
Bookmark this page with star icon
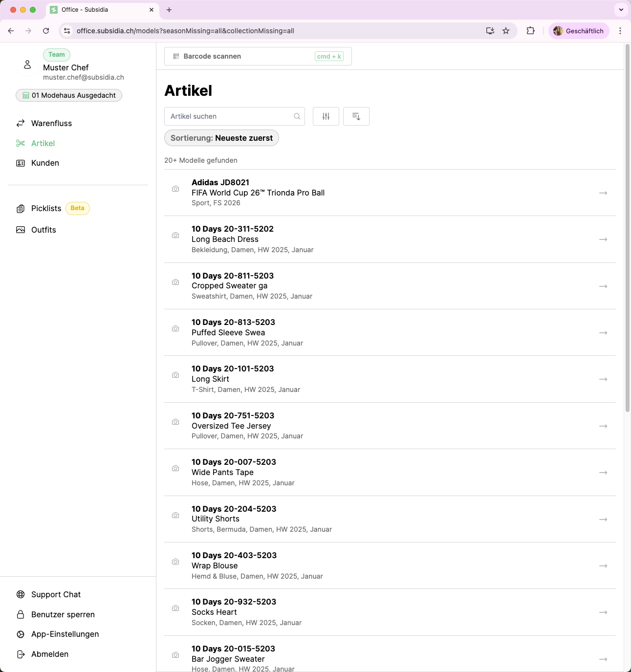point(506,31)
